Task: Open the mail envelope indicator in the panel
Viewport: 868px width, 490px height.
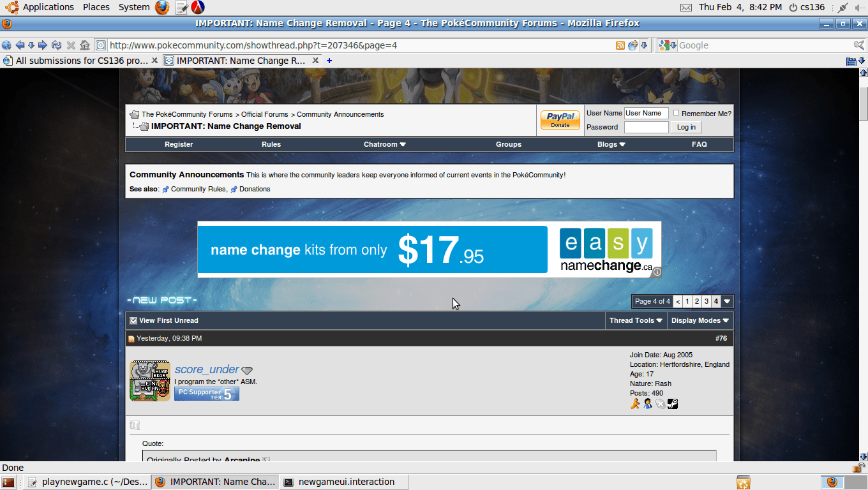Action: [x=686, y=8]
